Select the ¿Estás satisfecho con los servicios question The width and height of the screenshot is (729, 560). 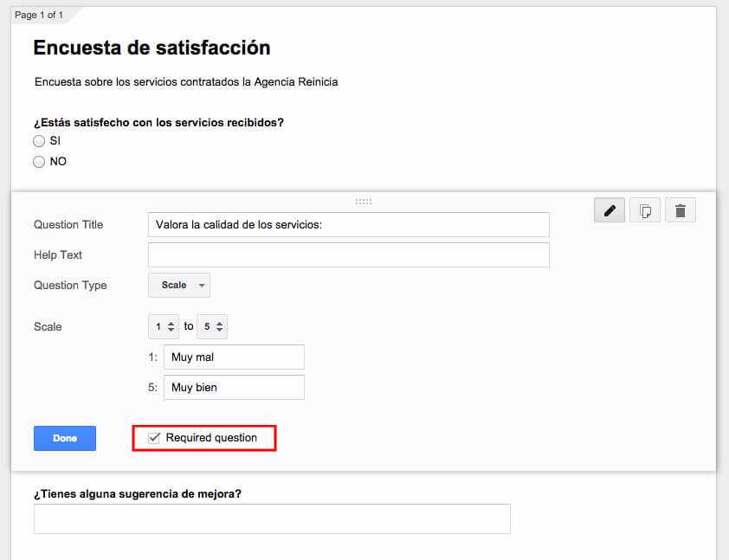tap(158, 122)
